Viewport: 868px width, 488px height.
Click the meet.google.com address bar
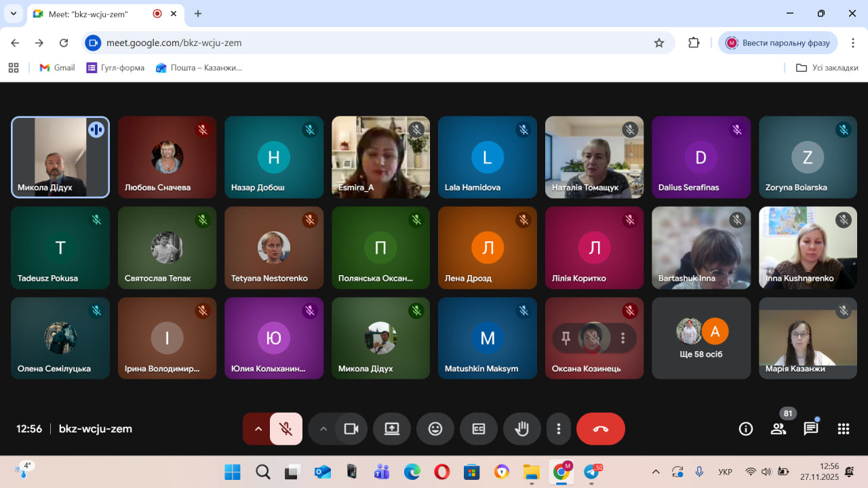tap(373, 43)
